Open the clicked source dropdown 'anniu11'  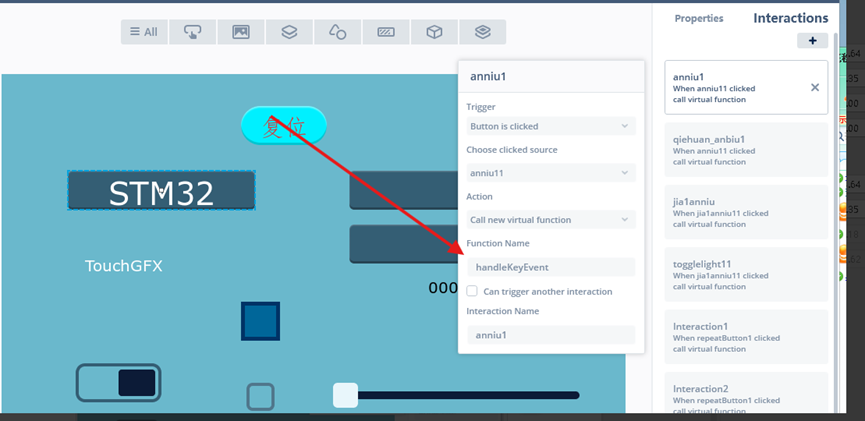click(551, 173)
